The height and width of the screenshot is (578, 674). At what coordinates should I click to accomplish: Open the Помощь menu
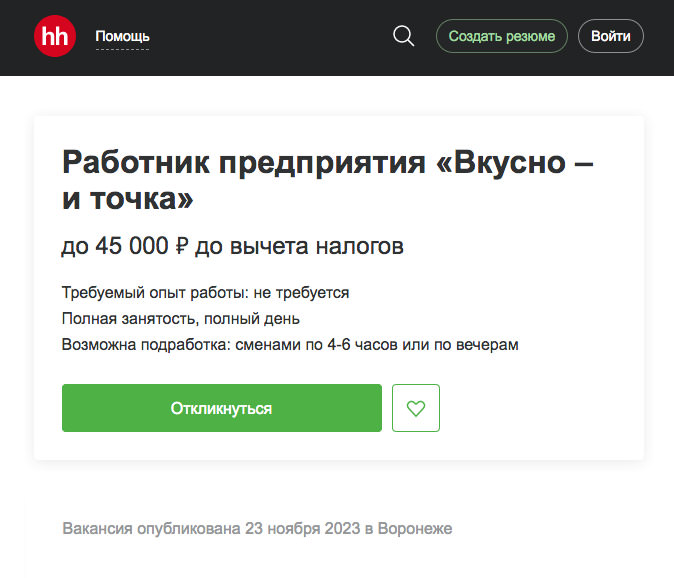[x=123, y=36]
